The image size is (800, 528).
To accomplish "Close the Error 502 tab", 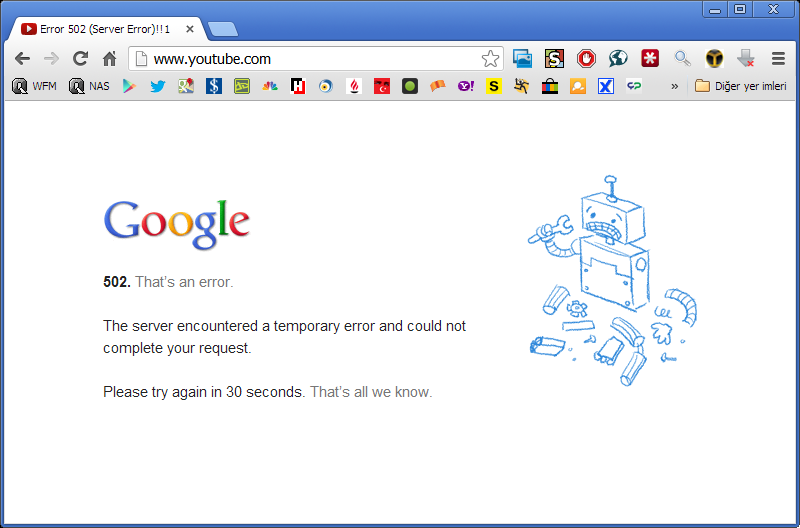I will click(x=190, y=29).
